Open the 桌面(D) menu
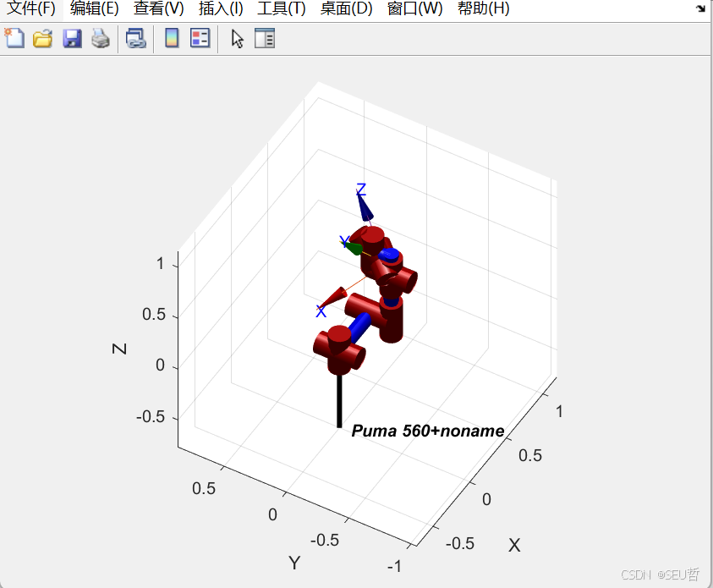 [346, 8]
